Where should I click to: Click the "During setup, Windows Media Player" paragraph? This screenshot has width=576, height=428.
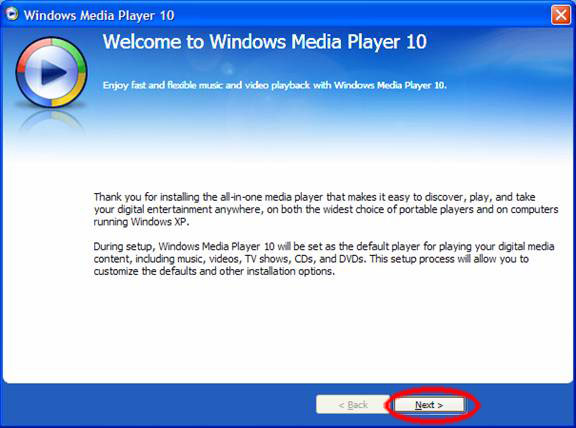pyautogui.click(x=324, y=259)
